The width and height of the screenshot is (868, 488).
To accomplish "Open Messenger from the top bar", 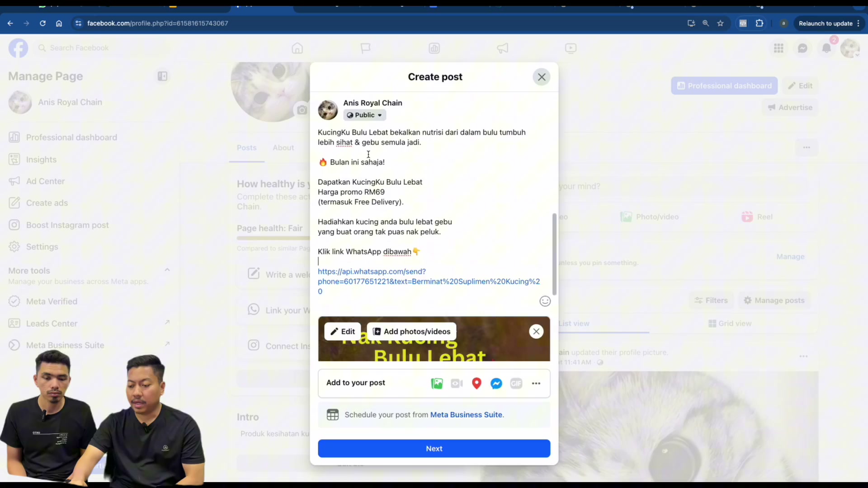I will [802, 48].
